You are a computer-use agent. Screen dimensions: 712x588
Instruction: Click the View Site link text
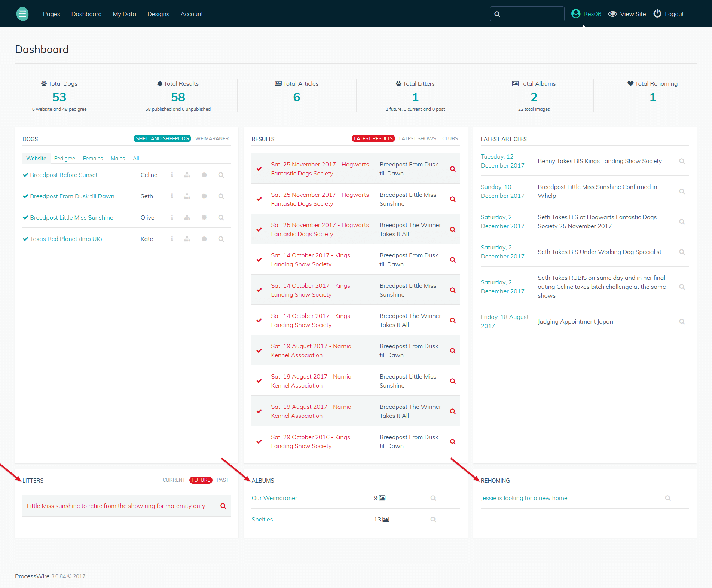(x=633, y=14)
